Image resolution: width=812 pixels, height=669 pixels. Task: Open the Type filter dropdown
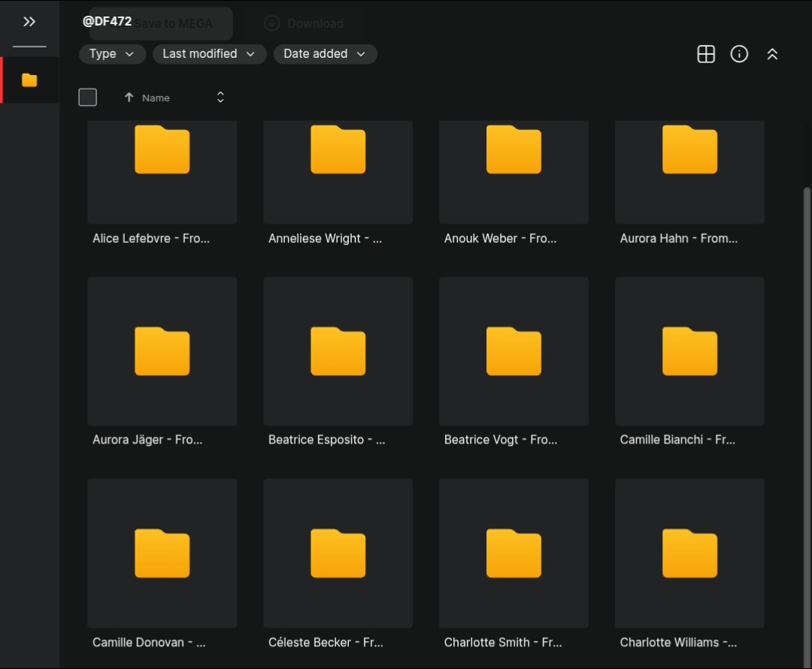click(x=112, y=54)
